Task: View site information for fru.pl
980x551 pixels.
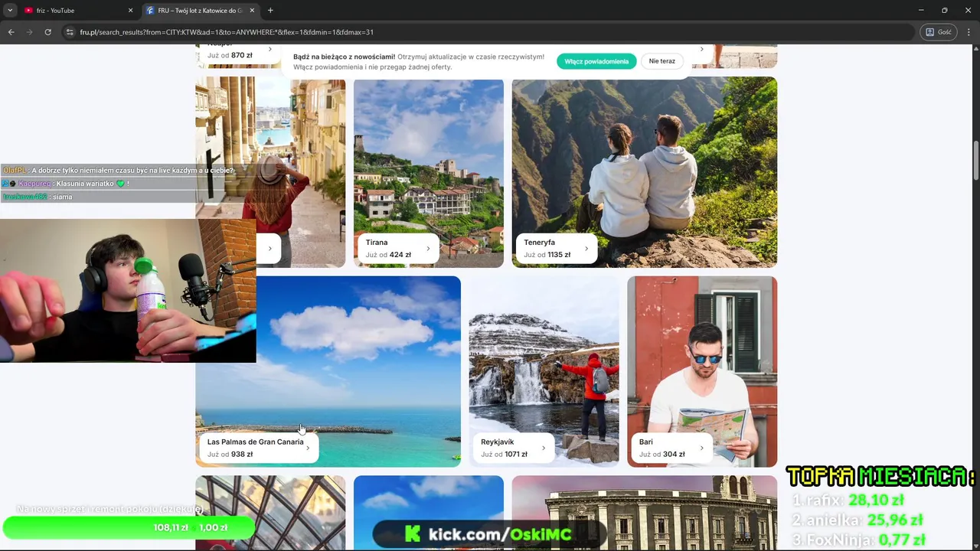Action: pyautogui.click(x=70, y=32)
